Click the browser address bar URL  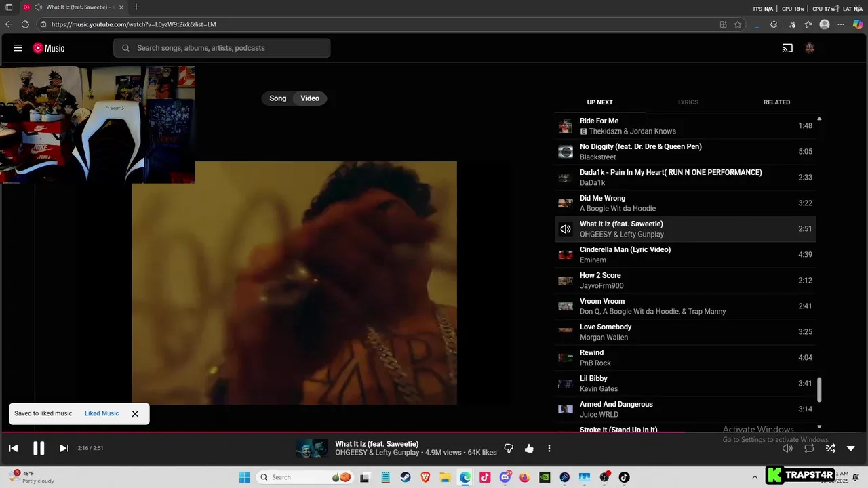(134, 24)
